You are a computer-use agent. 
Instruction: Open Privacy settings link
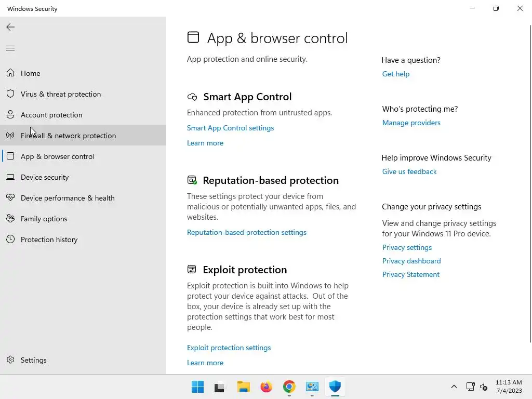pyautogui.click(x=407, y=247)
